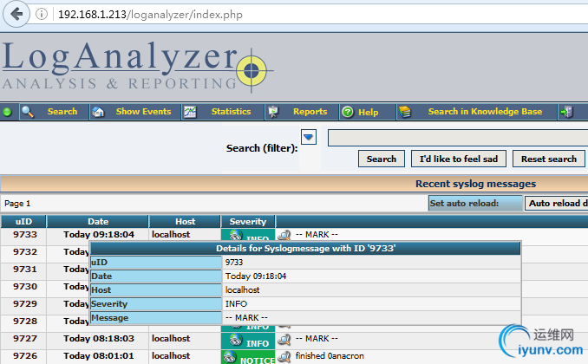Click the Page 1 label
Viewport: 588px width, 364px height.
pyautogui.click(x=17, y=204)
